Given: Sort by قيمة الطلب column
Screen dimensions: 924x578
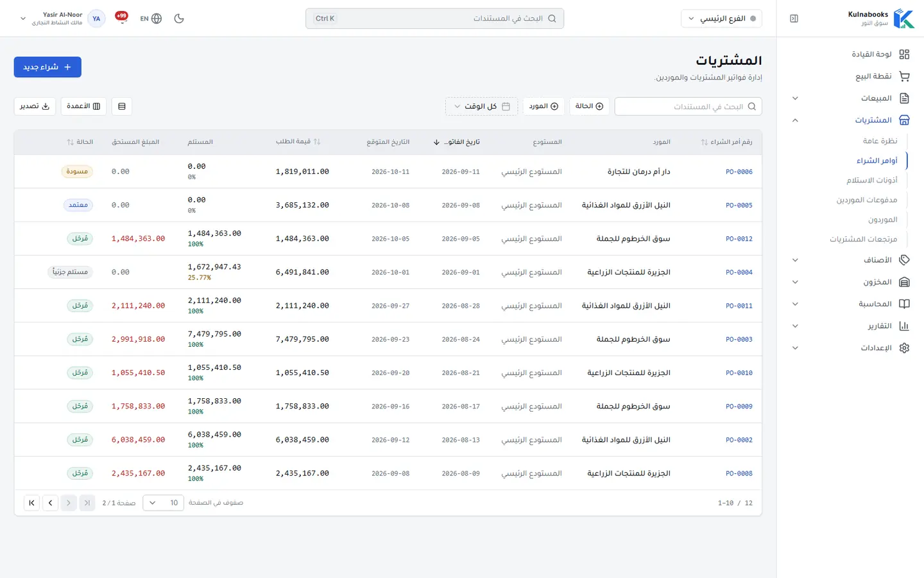Looking at the screenshot, I should pyautogui.click(x=298, y=142).
